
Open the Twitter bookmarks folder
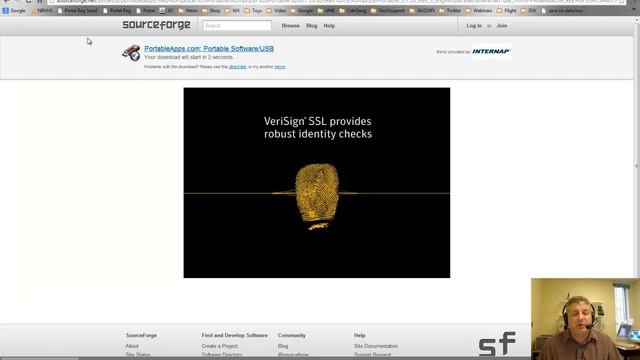pyautogui.click(x=450, y=11)
